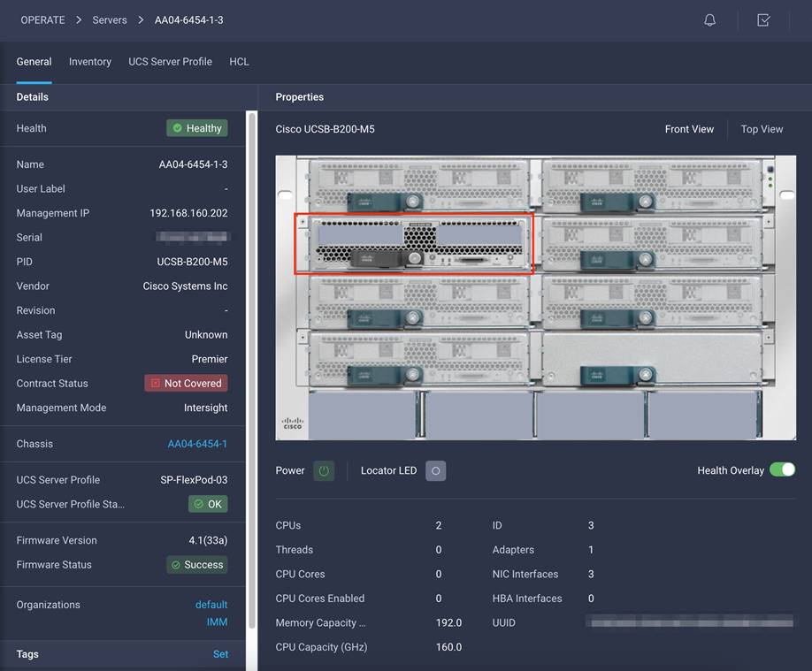
Task: Open the HCL tab
Action: click(239, 62)
